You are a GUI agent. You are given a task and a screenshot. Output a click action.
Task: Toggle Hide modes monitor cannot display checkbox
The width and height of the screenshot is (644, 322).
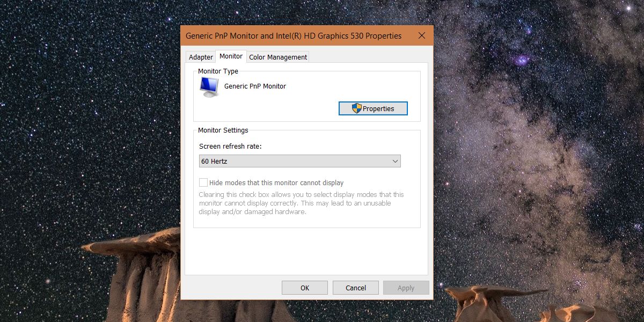coord(203,182)
